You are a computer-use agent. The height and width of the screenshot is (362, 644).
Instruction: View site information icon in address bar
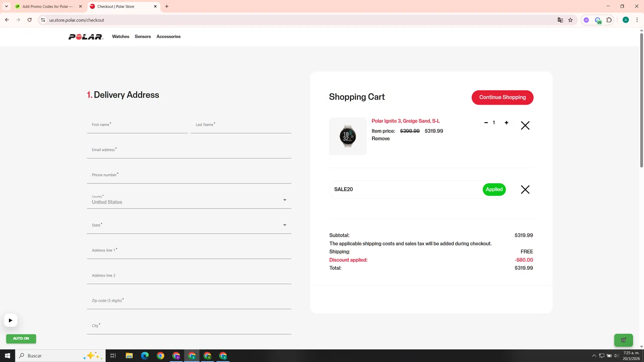(43, 20)
